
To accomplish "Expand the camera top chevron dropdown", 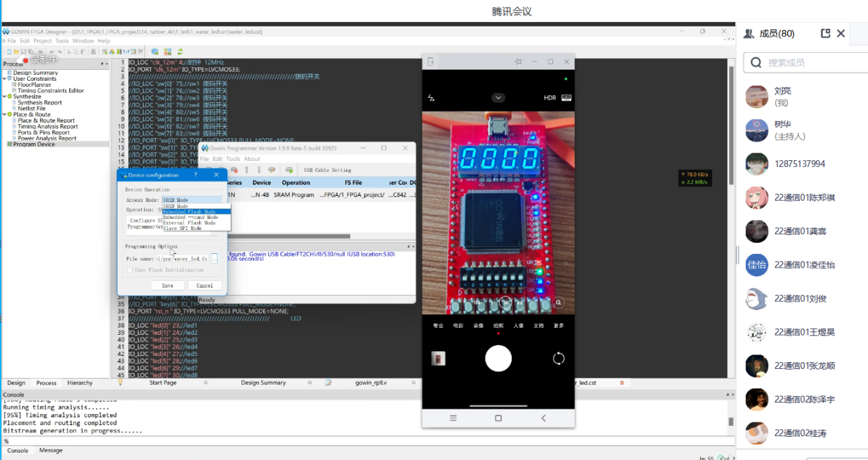I will pos(499,98).
